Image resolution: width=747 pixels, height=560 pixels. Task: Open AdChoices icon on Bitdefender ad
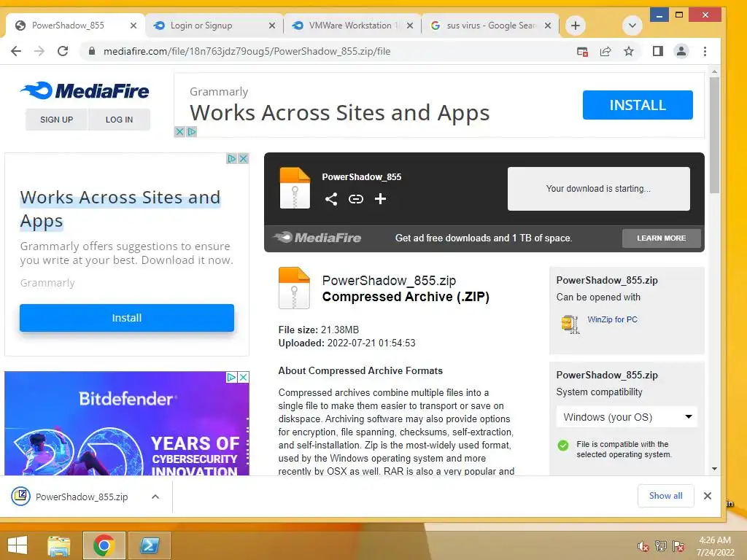click(x=231, y=377)
